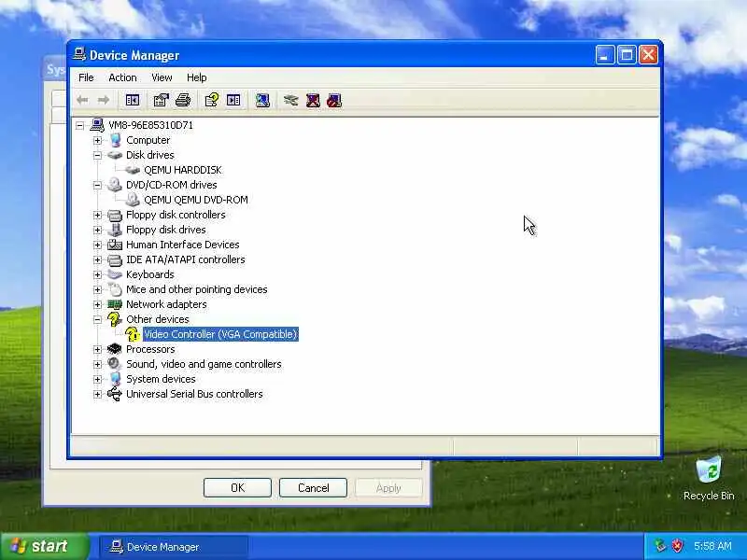Open Properties from the toolbar icon
Viewport: 747px width, 560px height.
[161, 100]
